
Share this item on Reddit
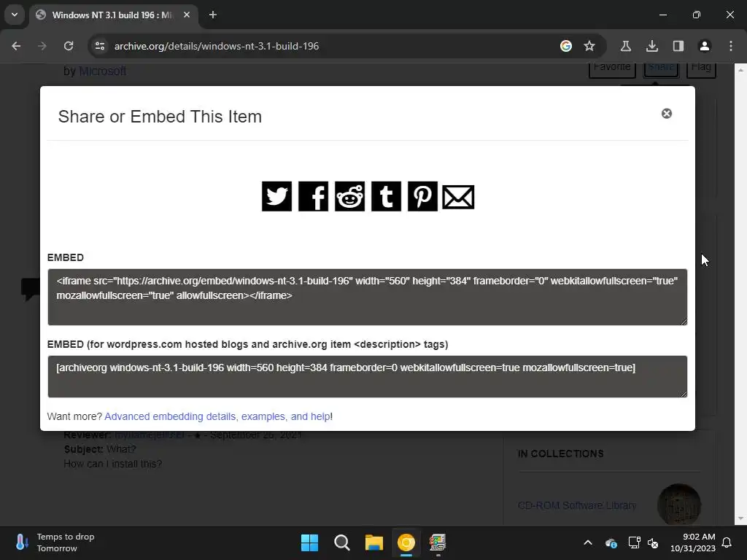tap(349, 196)
